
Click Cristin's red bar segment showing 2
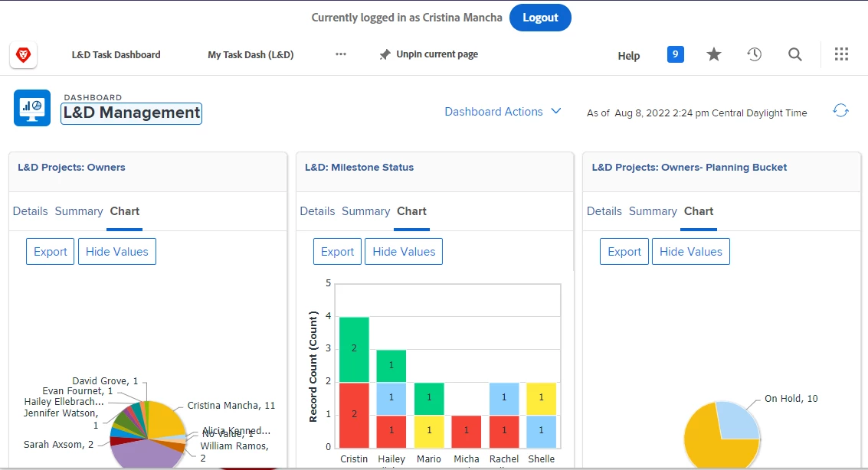354,415
